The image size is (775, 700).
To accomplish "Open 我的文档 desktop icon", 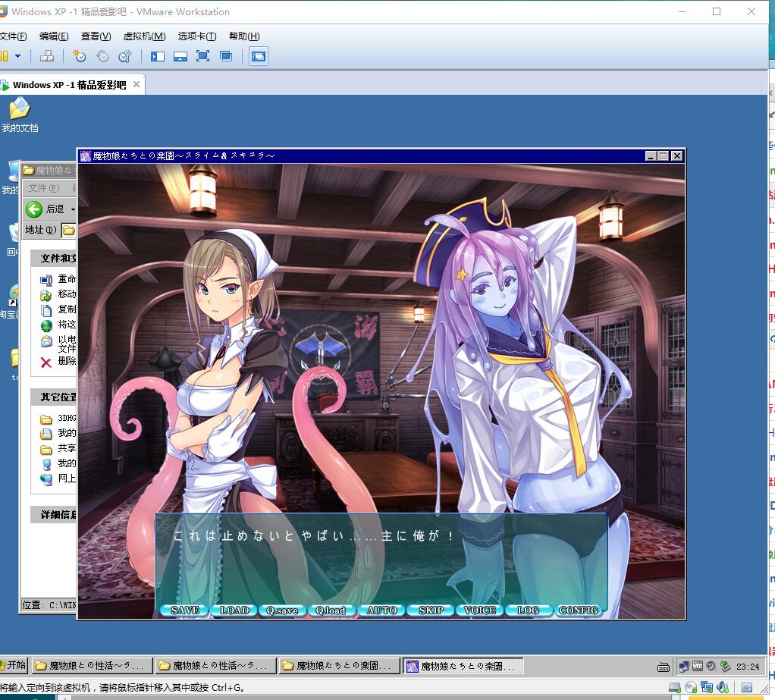I will click(20, 115).
